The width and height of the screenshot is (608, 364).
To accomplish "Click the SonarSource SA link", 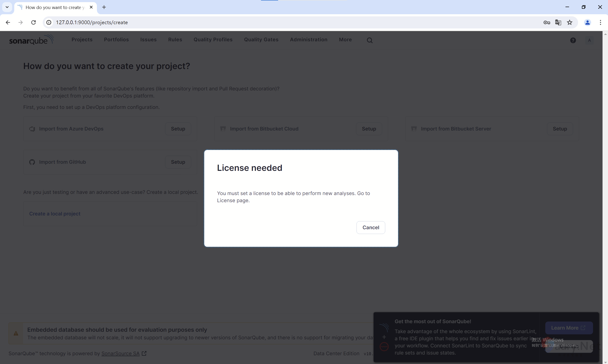I will pos(120,353).
